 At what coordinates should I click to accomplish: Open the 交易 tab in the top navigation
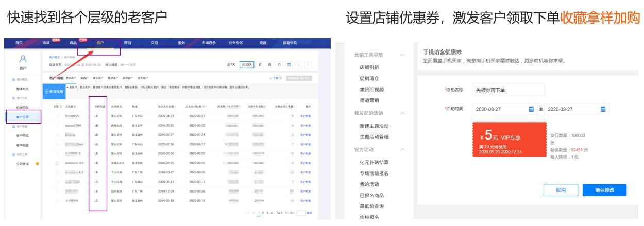pos(154,43)
